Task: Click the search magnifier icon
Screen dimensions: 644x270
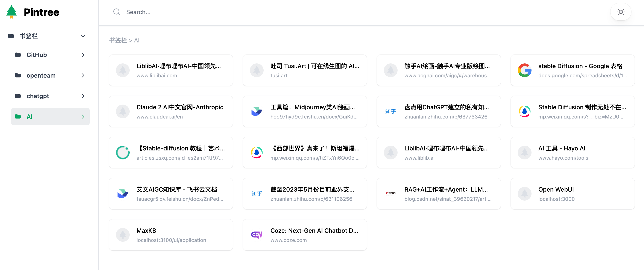Action: pos(117,12)
